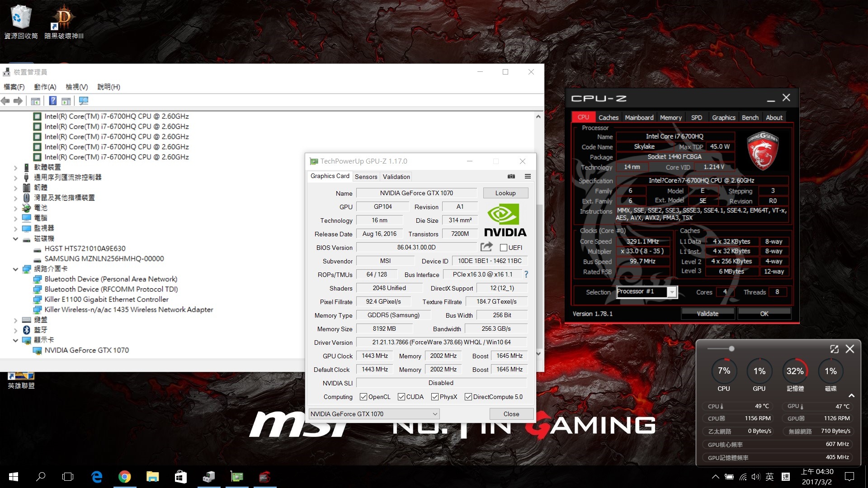Switch to GPU-Z taskbar icon
This screenshot has width=868, height=488.
tap(237, 477)
